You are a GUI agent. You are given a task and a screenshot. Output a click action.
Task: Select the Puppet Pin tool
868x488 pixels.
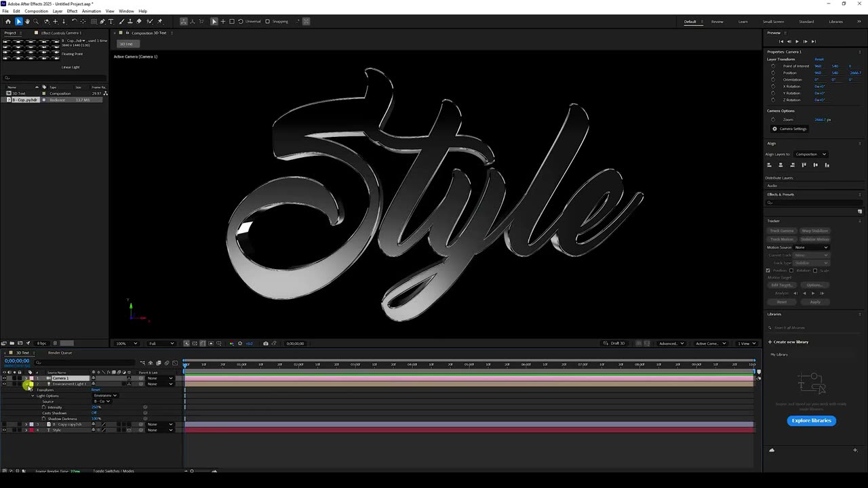click(160, 21)
